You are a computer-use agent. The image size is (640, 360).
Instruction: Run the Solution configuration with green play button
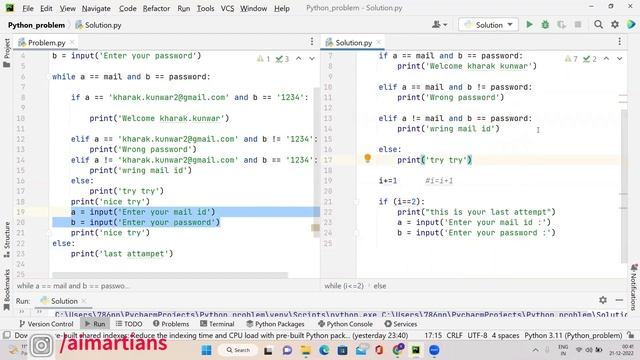coord(529,25)
